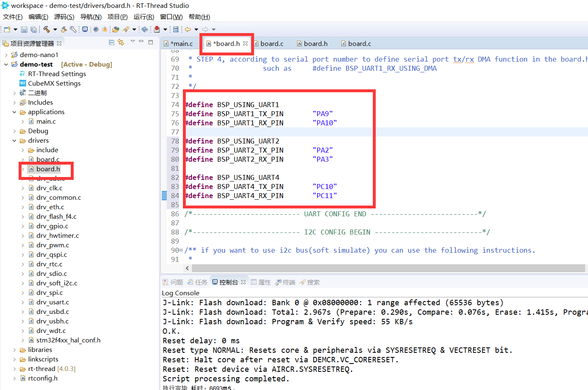Switch to the 终端 terminal tab

tap(285, 282)
